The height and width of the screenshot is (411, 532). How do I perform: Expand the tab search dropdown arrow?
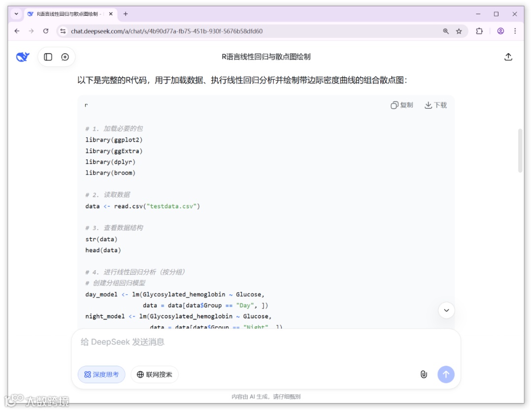pos(16,14)
